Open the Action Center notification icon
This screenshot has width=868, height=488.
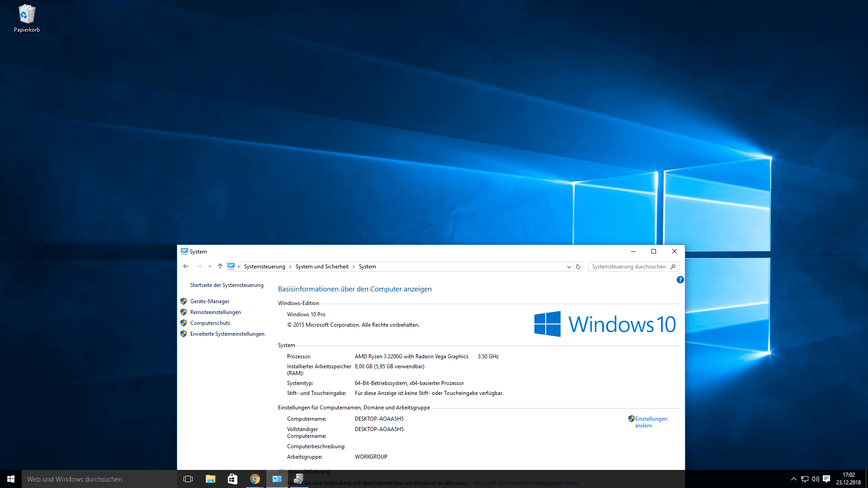826,479
